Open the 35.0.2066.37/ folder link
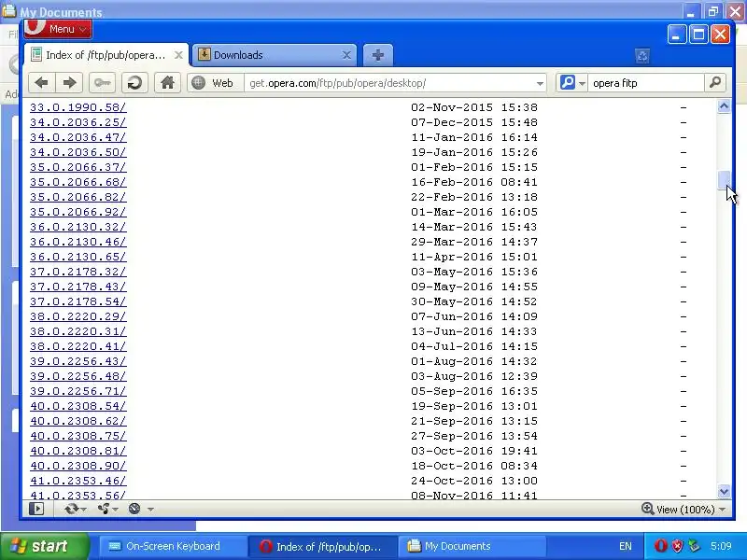 [x=78, y=167]
